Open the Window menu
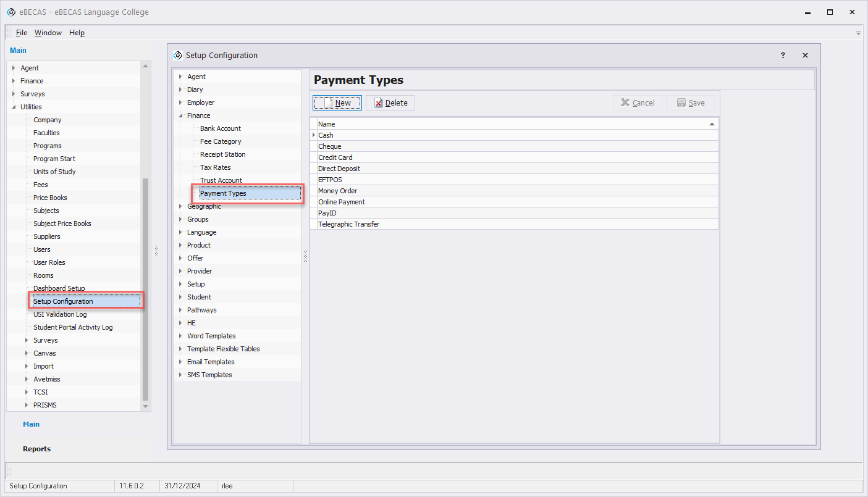 48,33
